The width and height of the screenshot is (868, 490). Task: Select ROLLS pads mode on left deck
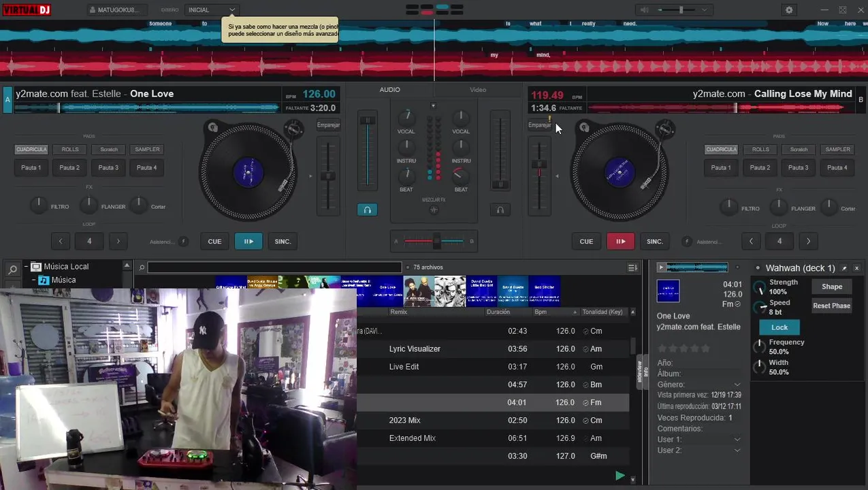click(70, 149)
